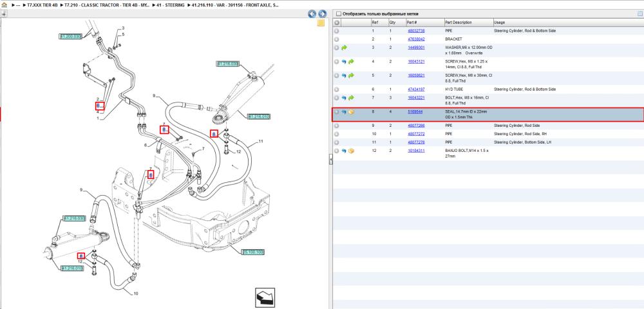Click callout number 6 on the diagram
Screen dimensions: 644x309
(145, 145)
